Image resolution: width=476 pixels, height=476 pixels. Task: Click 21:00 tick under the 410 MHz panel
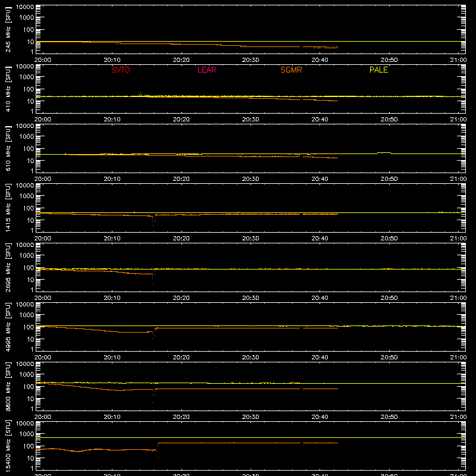pos(458,120)
